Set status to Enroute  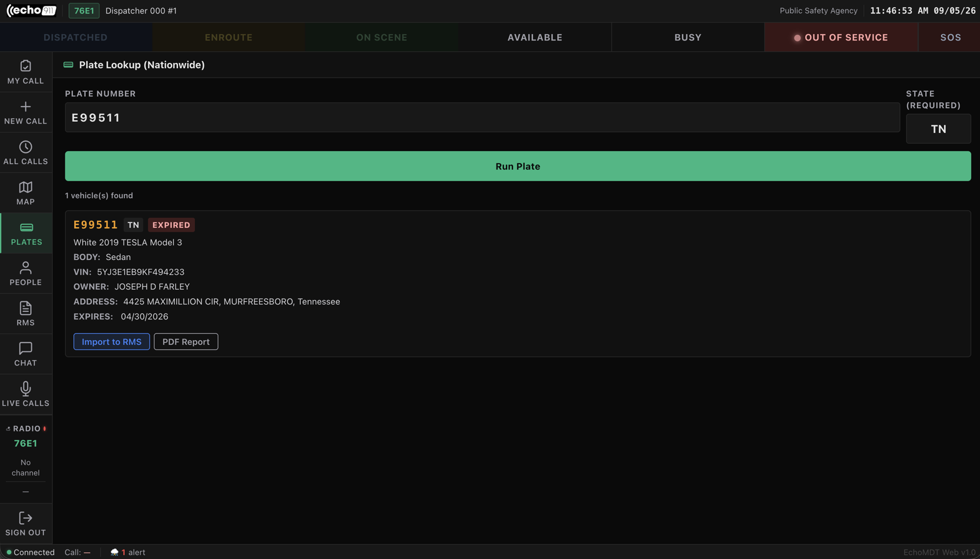coord(229,37)
